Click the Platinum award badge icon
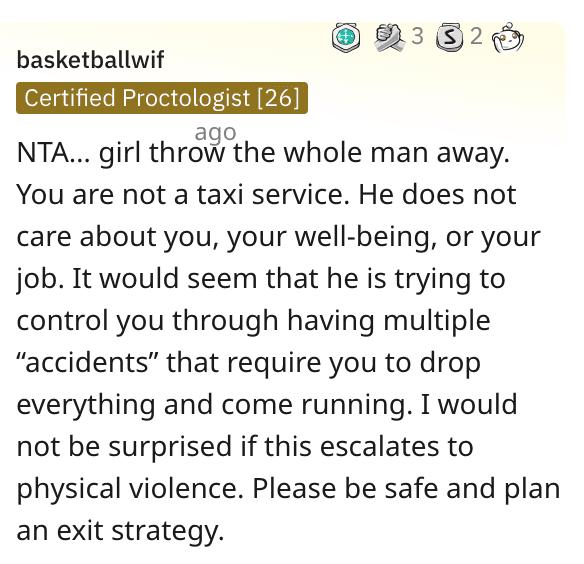Screen dimensions: 584x564 pos(346,37)
